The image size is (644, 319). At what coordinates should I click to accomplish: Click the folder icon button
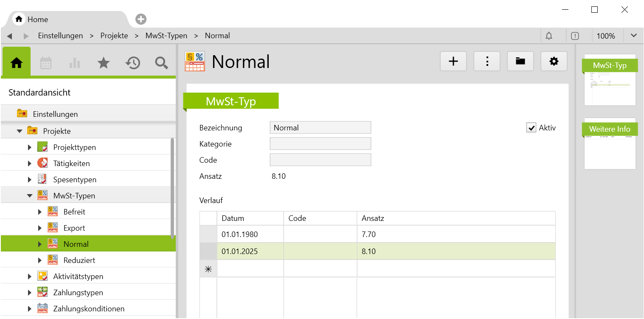point(520,62)
